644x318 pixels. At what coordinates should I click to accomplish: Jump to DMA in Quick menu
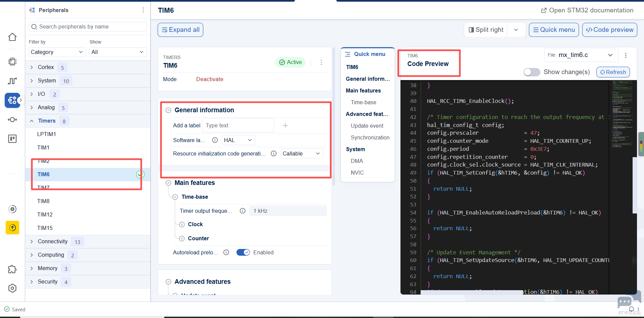click(357, 161)
